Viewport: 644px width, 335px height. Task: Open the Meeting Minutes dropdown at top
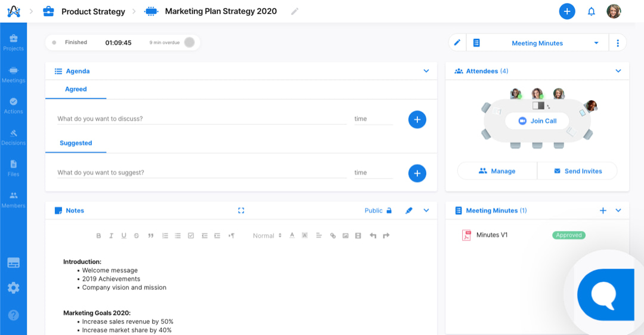coord(537,43)
